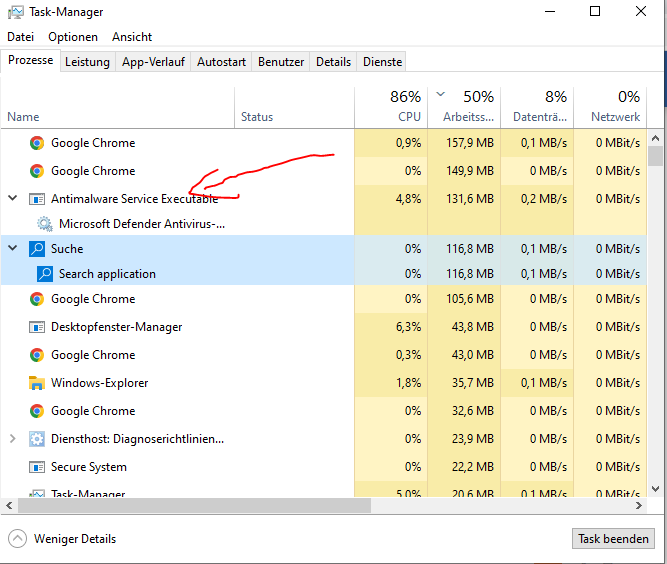
Task: Click the Diensthost Diagnoserichtlinien gear icon
Action: 37,439
